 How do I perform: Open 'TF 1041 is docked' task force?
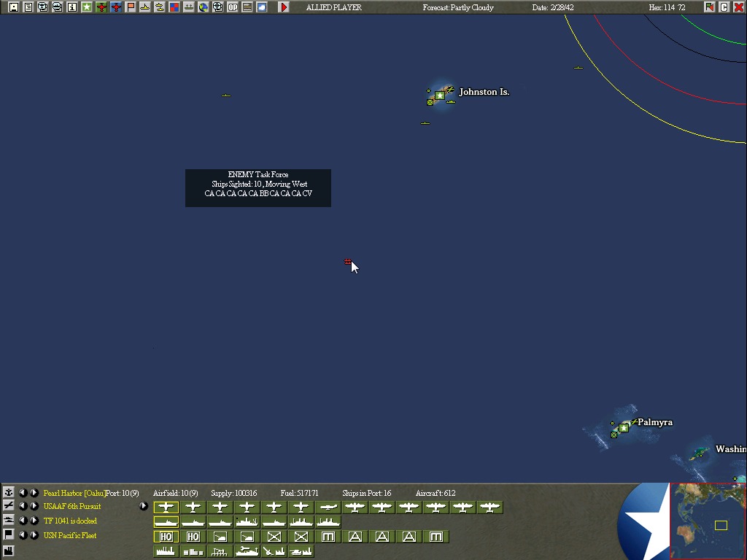70,521
